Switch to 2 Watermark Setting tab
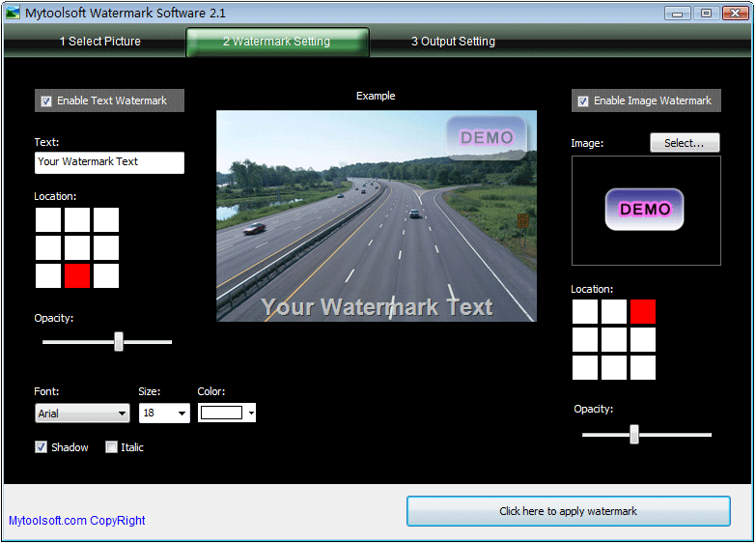 pos(277,42)
